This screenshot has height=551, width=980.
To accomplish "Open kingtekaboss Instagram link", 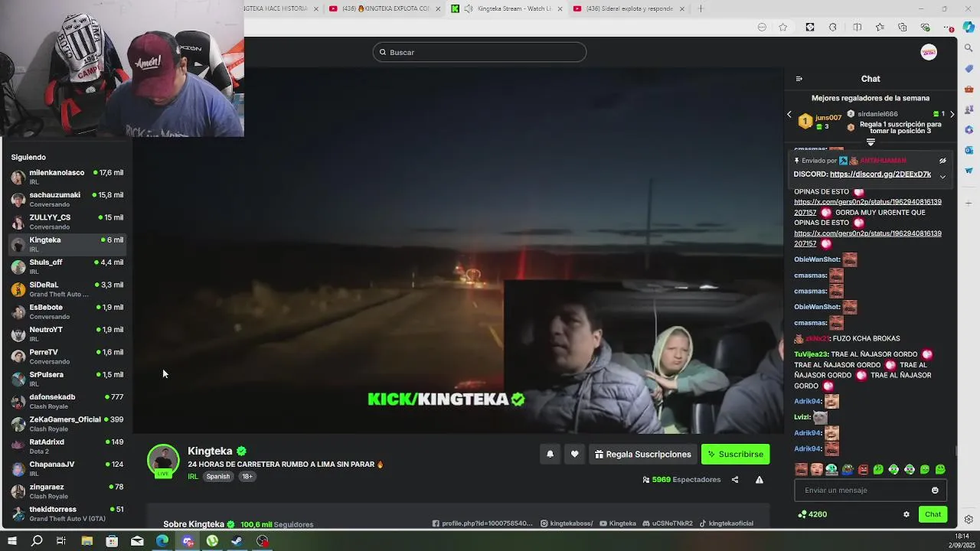I will pos(567,523).
